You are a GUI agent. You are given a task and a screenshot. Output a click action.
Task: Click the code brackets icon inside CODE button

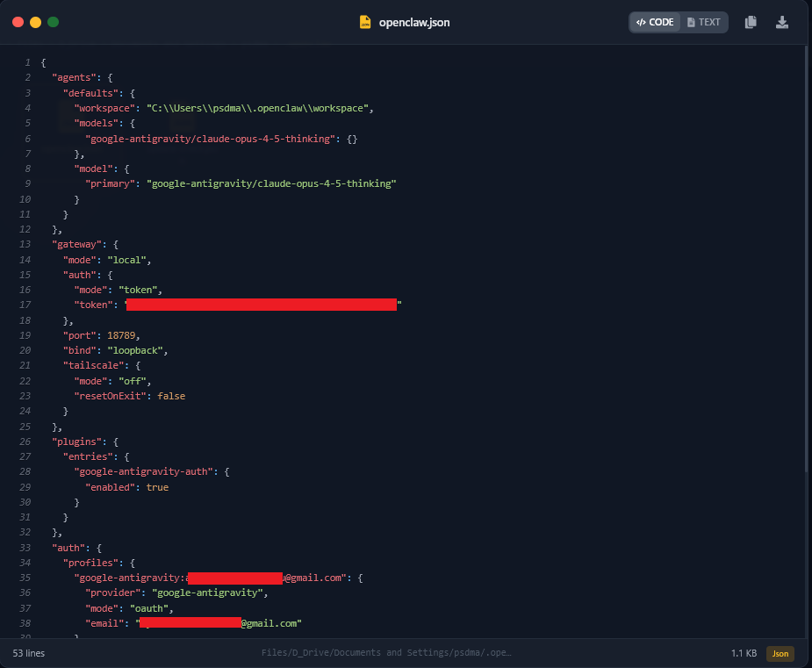pyautogui.click(x=640, y=22)
